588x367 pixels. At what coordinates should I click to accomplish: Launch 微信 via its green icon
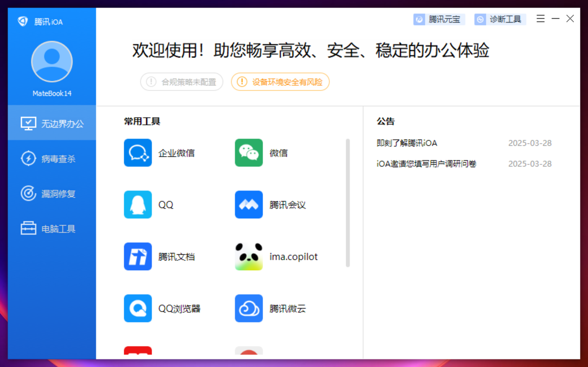coord(249,153)
